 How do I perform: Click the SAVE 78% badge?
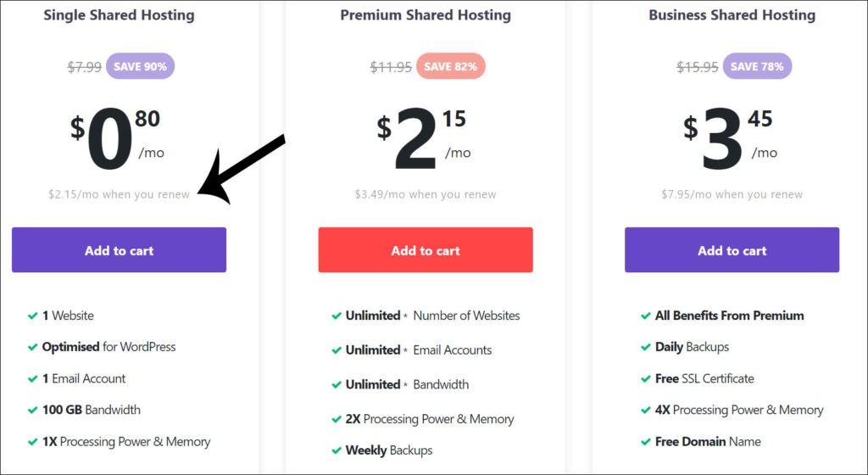point(757,66)
